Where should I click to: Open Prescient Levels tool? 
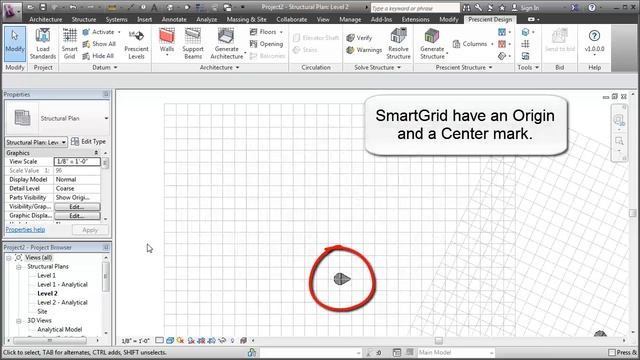tap(136, 44)
